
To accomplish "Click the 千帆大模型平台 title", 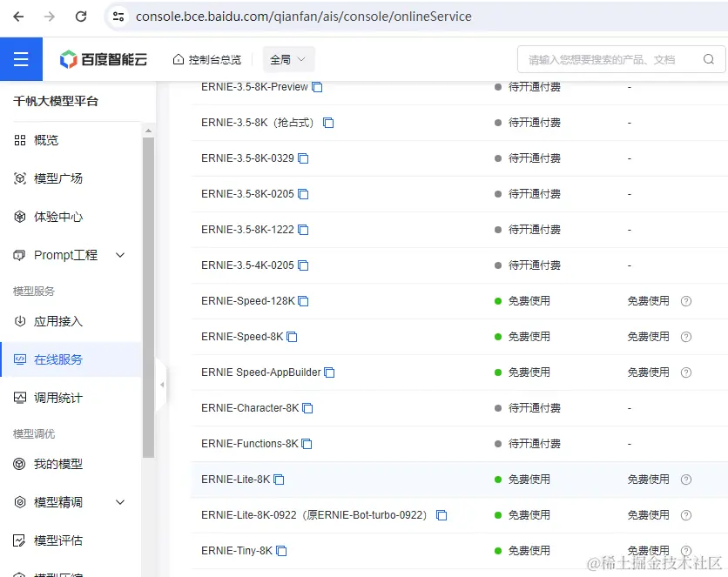I will [56, 101].
